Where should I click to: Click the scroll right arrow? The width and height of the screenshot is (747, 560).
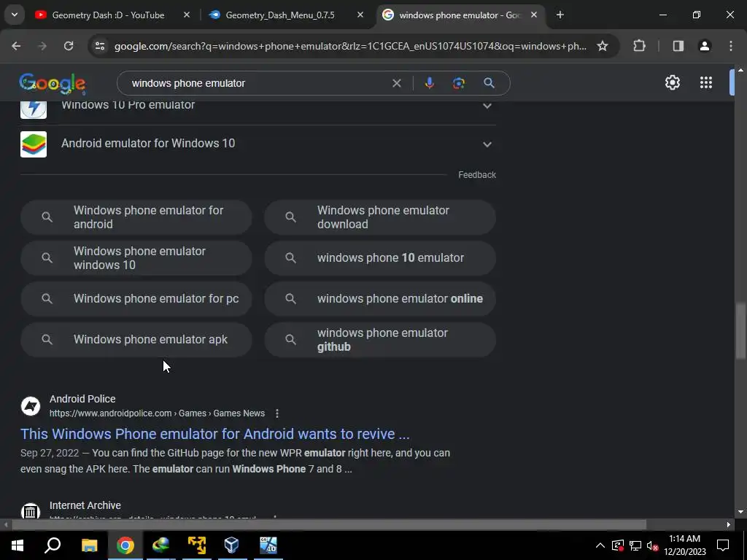[x=729, y=524]
